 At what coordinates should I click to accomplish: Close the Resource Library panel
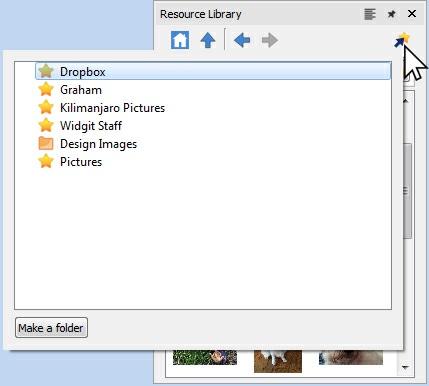[412, 14]
